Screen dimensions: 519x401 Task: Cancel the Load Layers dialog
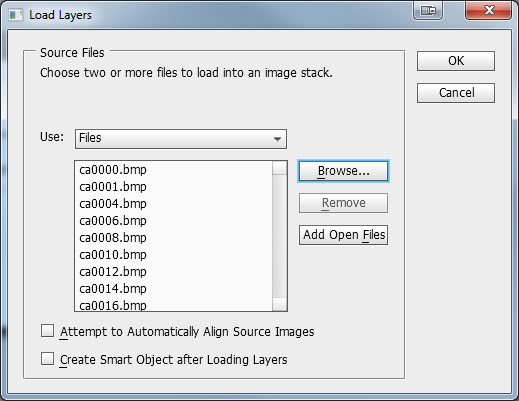pos(456,93)
